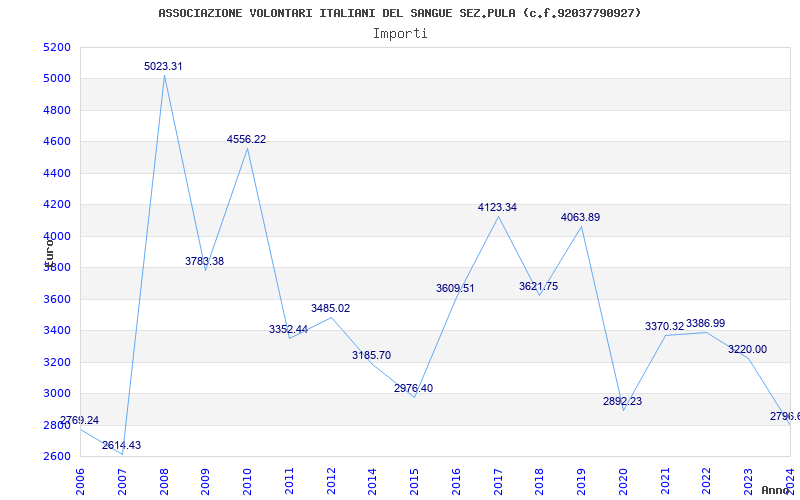Select data label 2769.24

[x=80, y=420]
